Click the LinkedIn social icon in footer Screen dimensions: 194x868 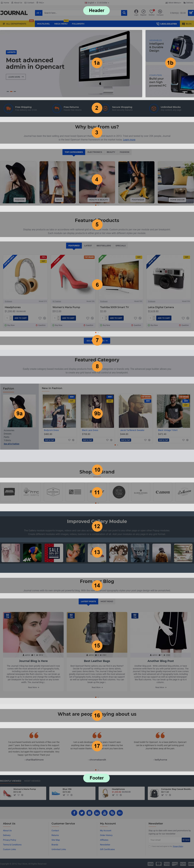97,813
